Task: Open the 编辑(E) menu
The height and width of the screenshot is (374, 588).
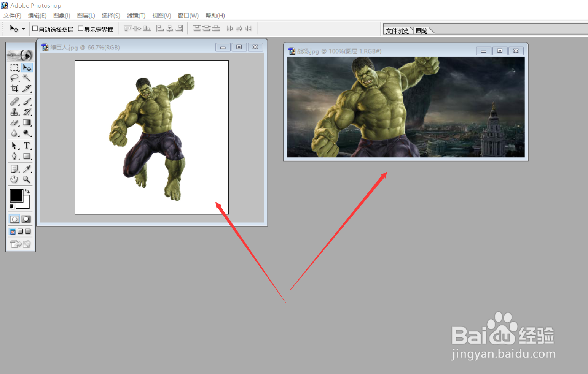Action: click(x=37, y=16)
